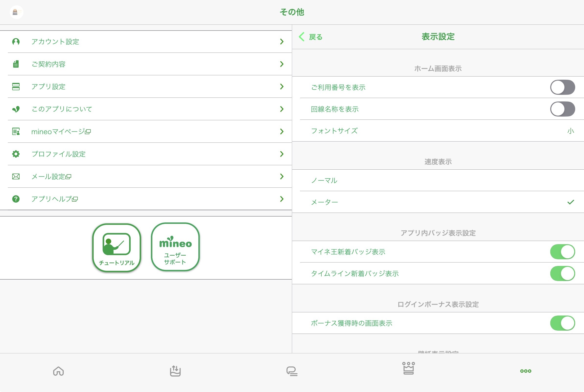The height and width of the screenshot is (392, 584).
Task: Turn off ボーナス獲得時の画面表示 switch
Action: pyautogui.click(x=562, y=323)
